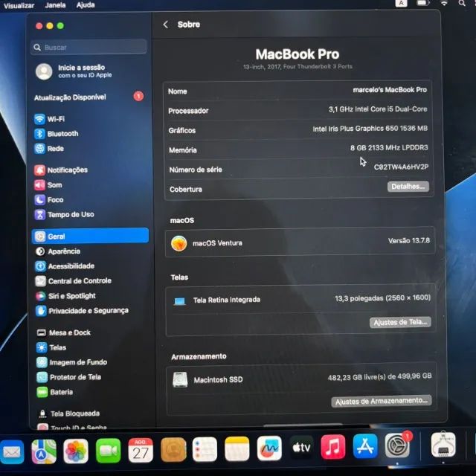Open the Ajuda menu
The image size is (476, 476).
click(86, 5)
